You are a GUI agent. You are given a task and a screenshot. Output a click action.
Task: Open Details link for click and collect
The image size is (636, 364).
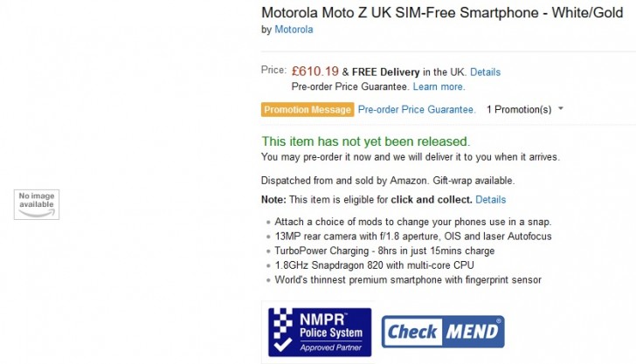(x=490, y=200)
